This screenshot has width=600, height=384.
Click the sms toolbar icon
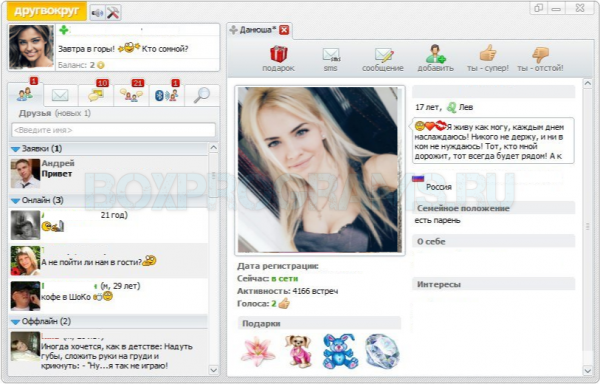(x=331, y=59)
